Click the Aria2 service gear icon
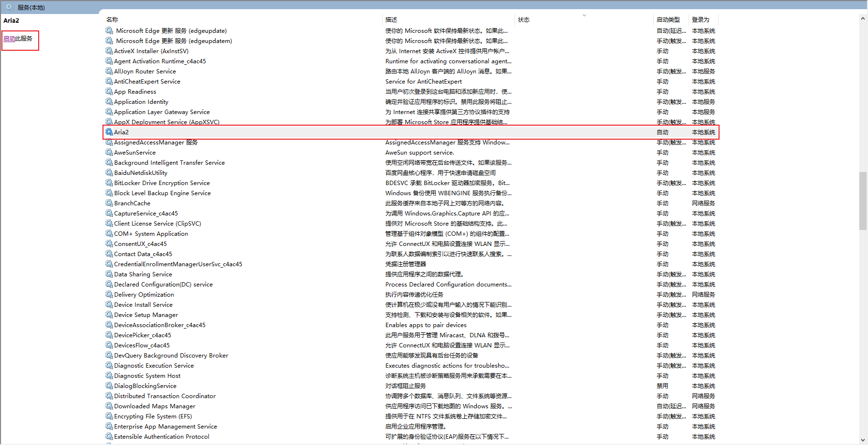 click(109, 132)
